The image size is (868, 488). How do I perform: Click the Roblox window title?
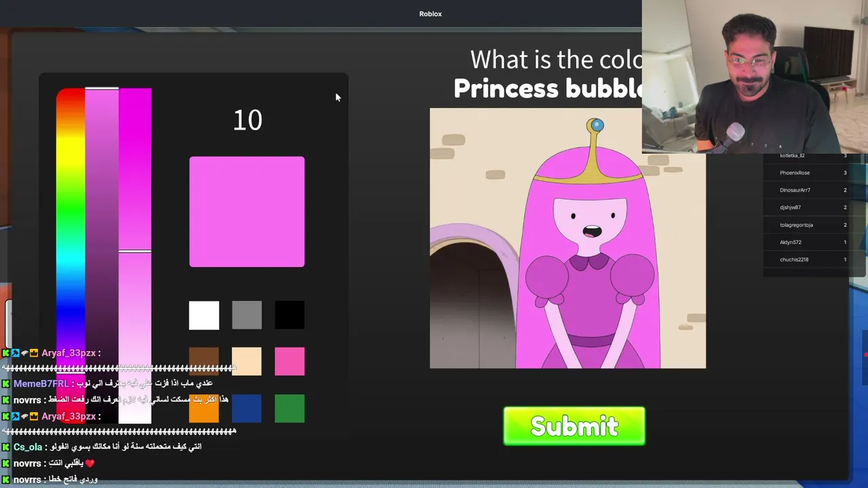(x=431, y=14)
